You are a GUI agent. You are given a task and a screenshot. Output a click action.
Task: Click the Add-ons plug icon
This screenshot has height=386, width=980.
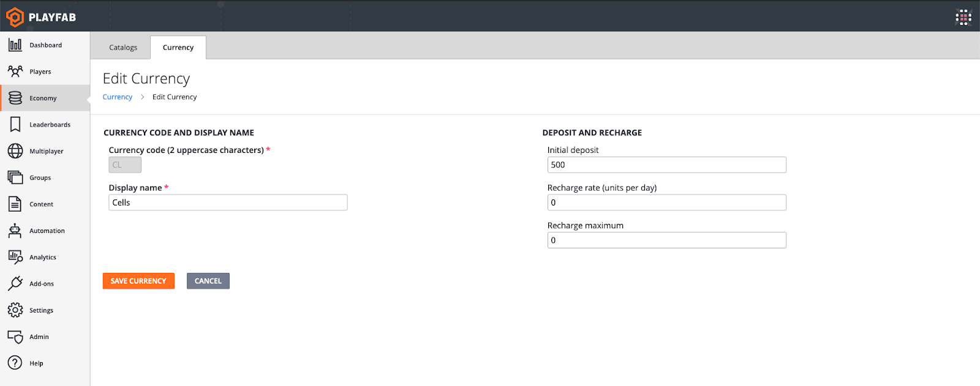(x=15, y=283)
